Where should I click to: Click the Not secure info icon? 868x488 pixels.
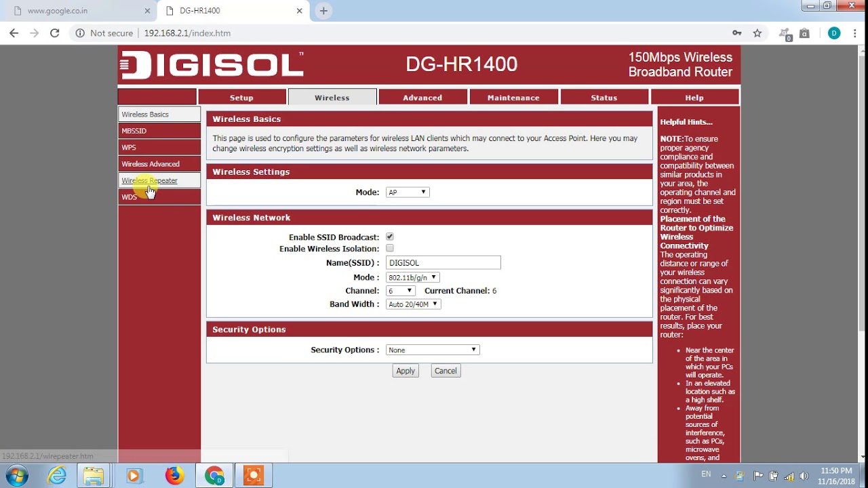click(x=80, y=33)
